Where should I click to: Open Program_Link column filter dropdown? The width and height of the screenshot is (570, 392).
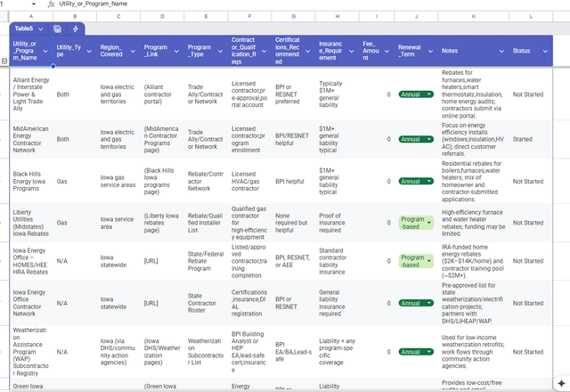point(176,52)
